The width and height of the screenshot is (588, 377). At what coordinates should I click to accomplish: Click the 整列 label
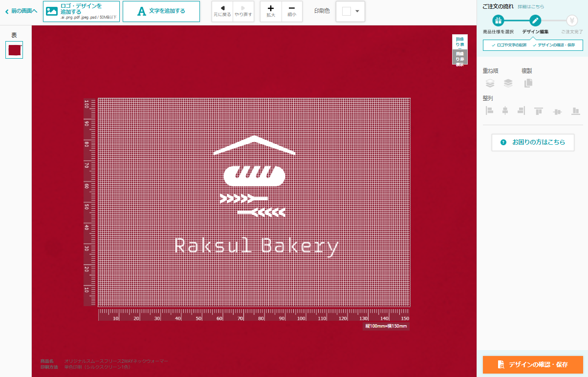point(488,98)
